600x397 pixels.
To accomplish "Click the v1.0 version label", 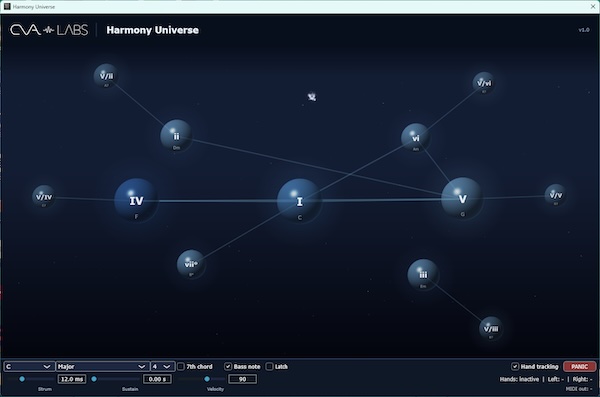I will point(584,30).
